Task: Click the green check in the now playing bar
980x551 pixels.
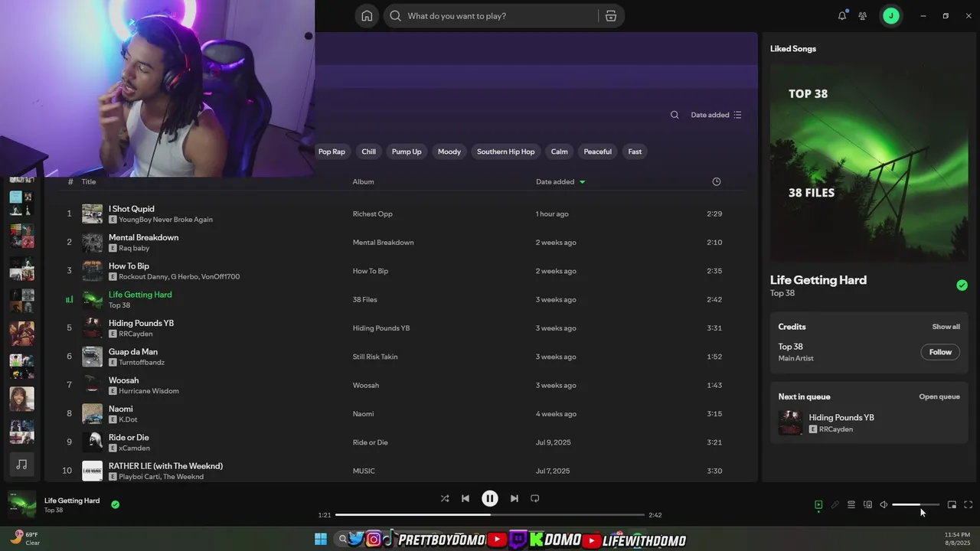Action: point(115,504)
